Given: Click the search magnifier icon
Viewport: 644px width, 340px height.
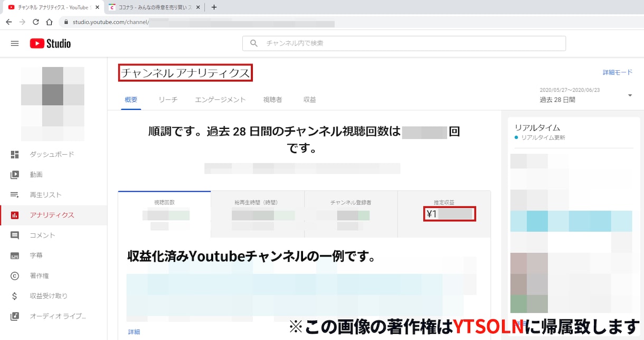Looking at the screenshot, I should [254, 43].
